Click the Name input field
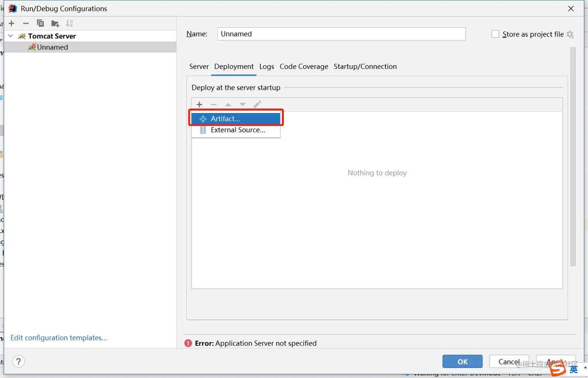This screenshot has width=588, height=378. point(341,34)
